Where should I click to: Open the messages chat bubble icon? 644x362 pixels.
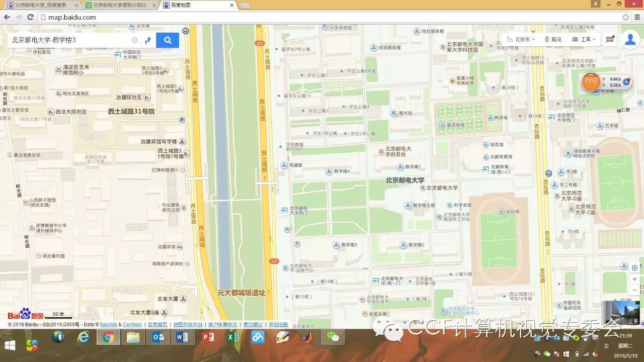pos(610,39)
